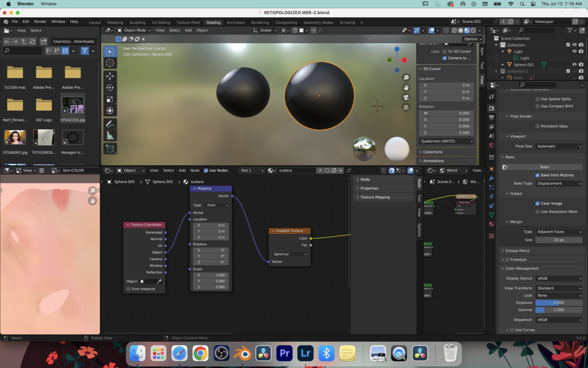Select the Move tool in viewport toolbar
This screenshot has width=588, height=368.
[x=110, y=76]
